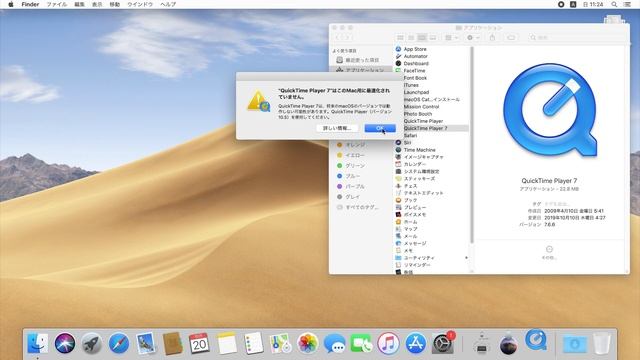
Task: Select FaceTime in the applications list
Action: 414,71
